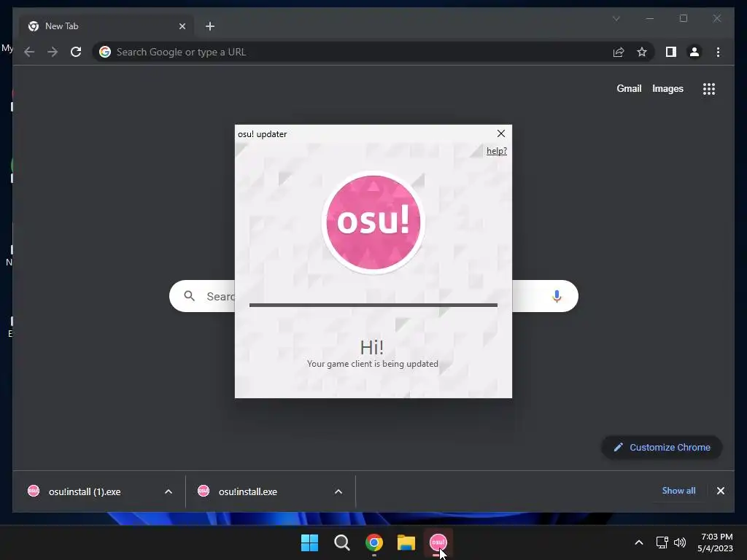The image size is (747, 560).
Task: Open Chrome's three-dot menu
Action: pos(718,52)
